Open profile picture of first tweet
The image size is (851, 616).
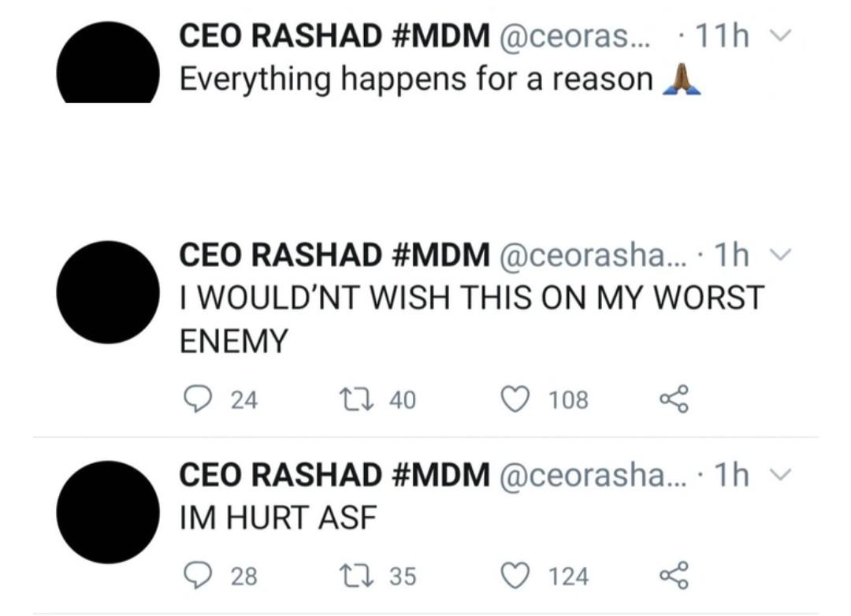108,65
